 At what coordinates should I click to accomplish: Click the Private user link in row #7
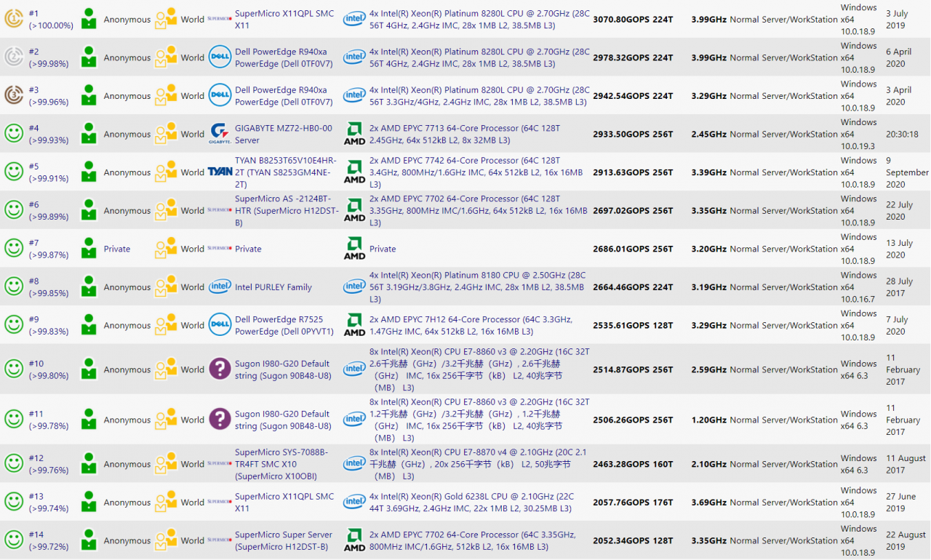click(x=117, y=249)
